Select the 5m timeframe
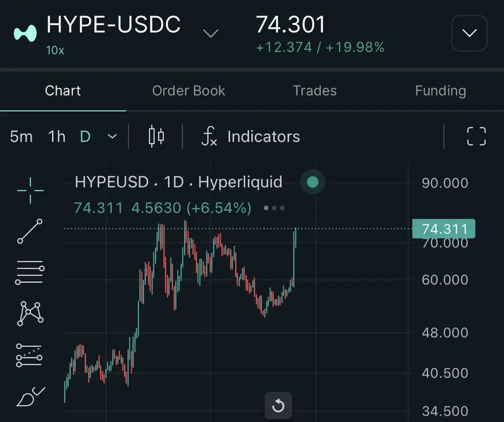 (x=21, y=137)
